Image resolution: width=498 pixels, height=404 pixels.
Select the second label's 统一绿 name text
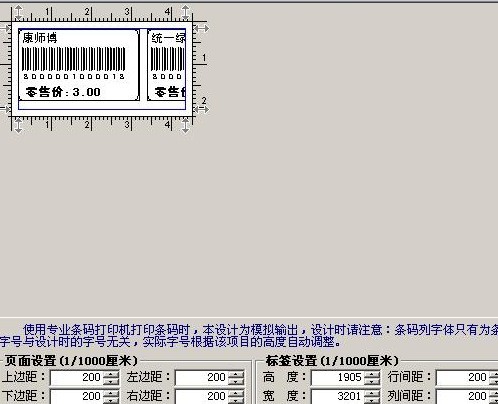click(x=168, y=38)
